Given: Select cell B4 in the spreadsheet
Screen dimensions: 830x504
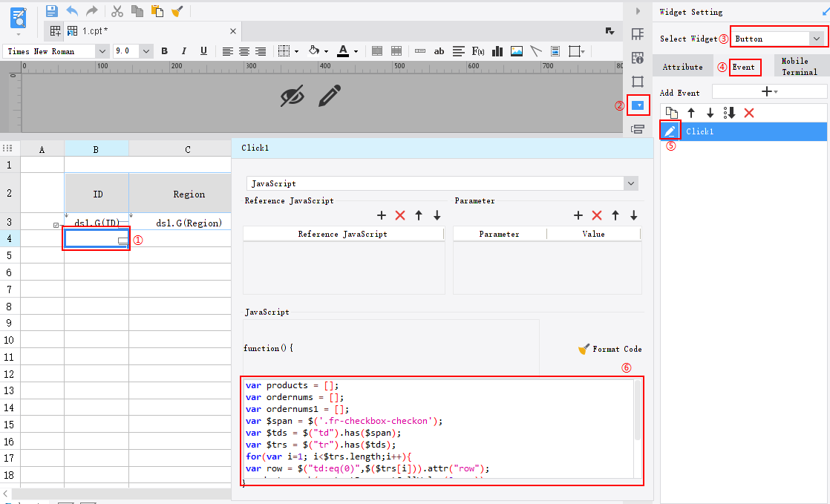Looking at the screenshot, I should [x=96, y=238].
